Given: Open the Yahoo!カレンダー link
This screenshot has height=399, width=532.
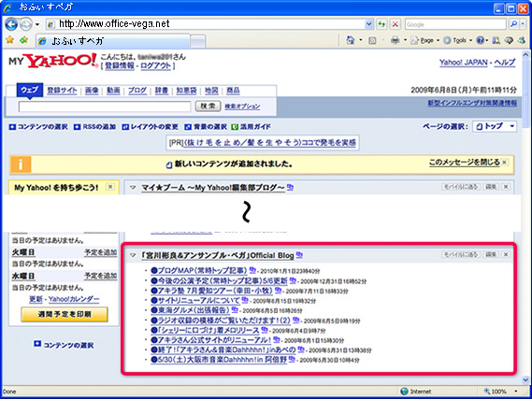Looking at the screenshot, I should tap(74, 299).
